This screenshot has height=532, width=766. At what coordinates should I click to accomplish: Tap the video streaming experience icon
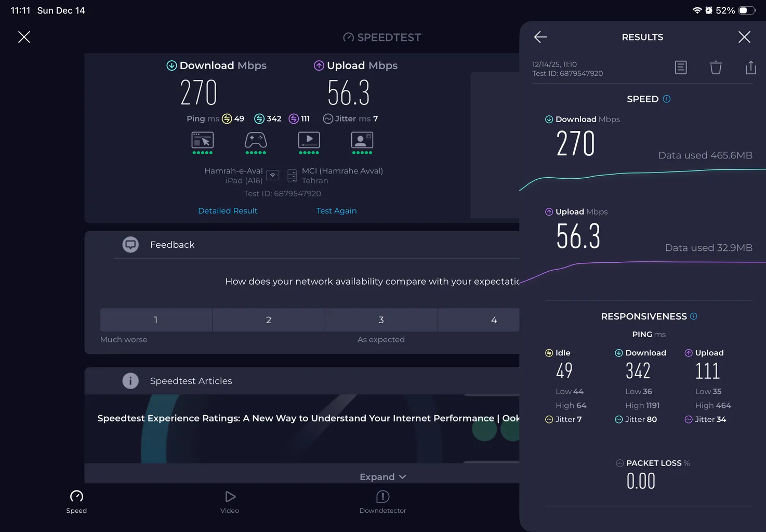point(309,141)
